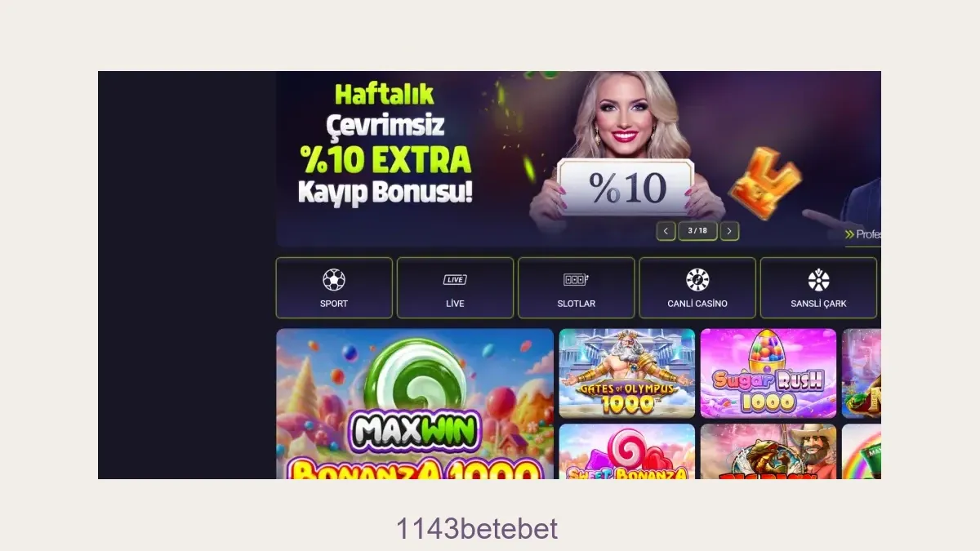Select the CANLI CASINO category label
The width and height of the screenshot is (980, 551).
pyautogui.click(x=697, y=304)
